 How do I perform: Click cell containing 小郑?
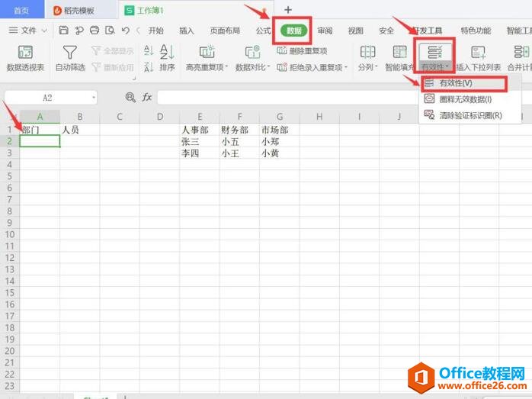tap(280, 141)
